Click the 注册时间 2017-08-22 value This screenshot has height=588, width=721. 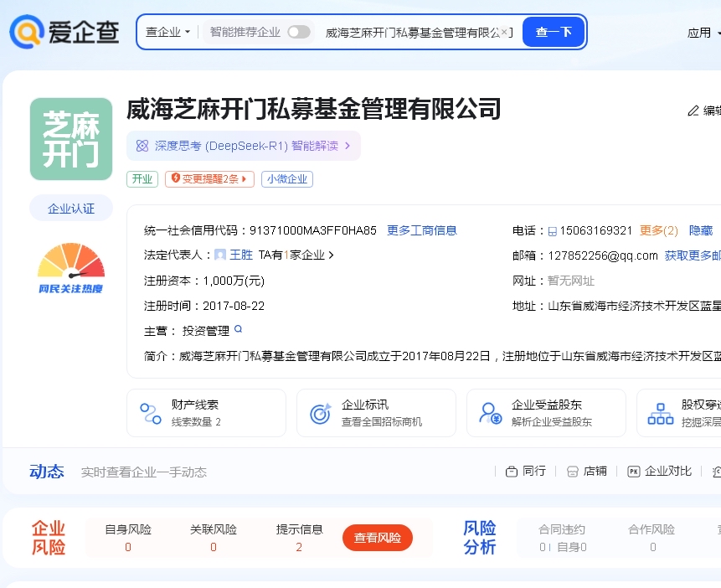[234, 306]
